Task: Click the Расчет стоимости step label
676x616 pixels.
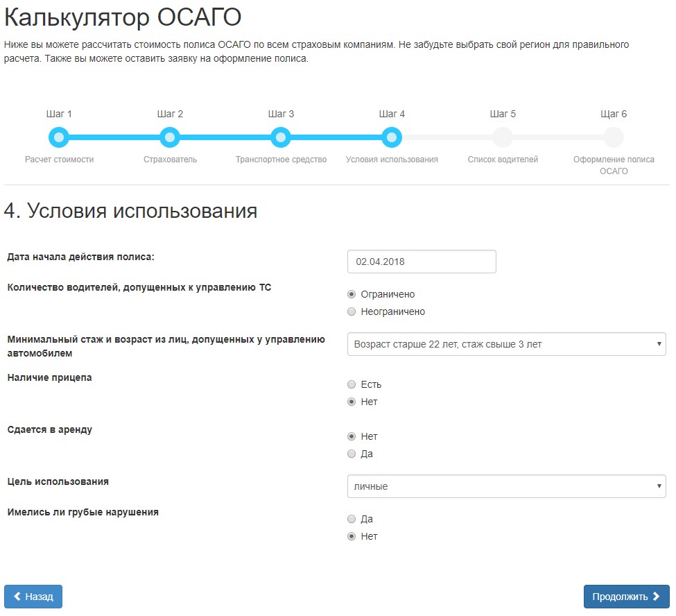Action: pyautogui.click(x=59, y=160)
